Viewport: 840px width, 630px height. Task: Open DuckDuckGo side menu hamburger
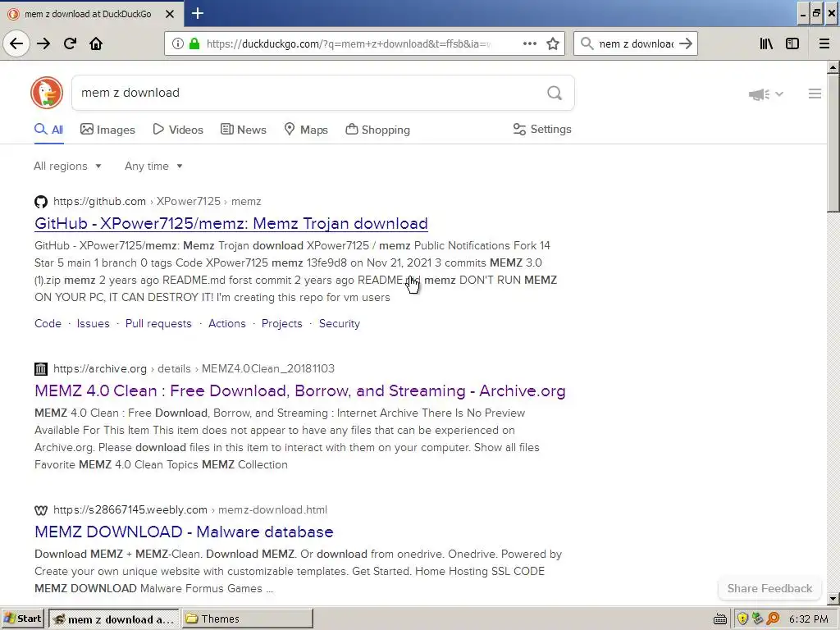pos(815,94)
